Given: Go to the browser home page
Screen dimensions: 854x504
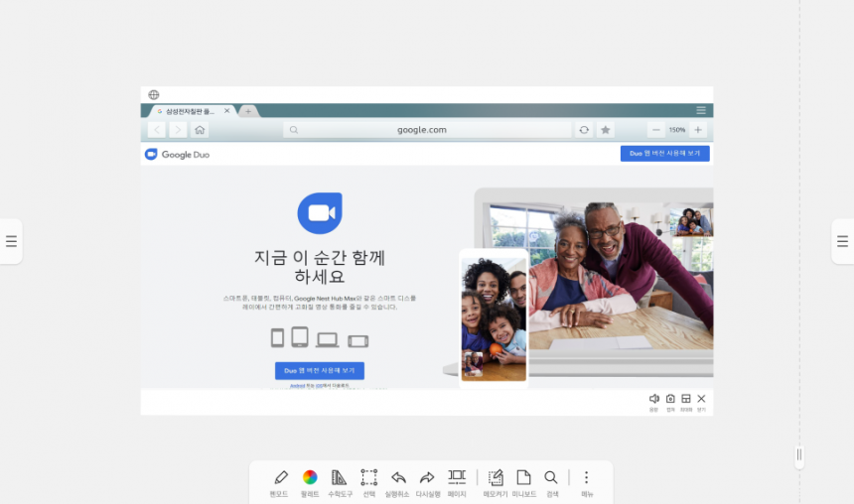Looking at the screenshot, I should [200, 130].
